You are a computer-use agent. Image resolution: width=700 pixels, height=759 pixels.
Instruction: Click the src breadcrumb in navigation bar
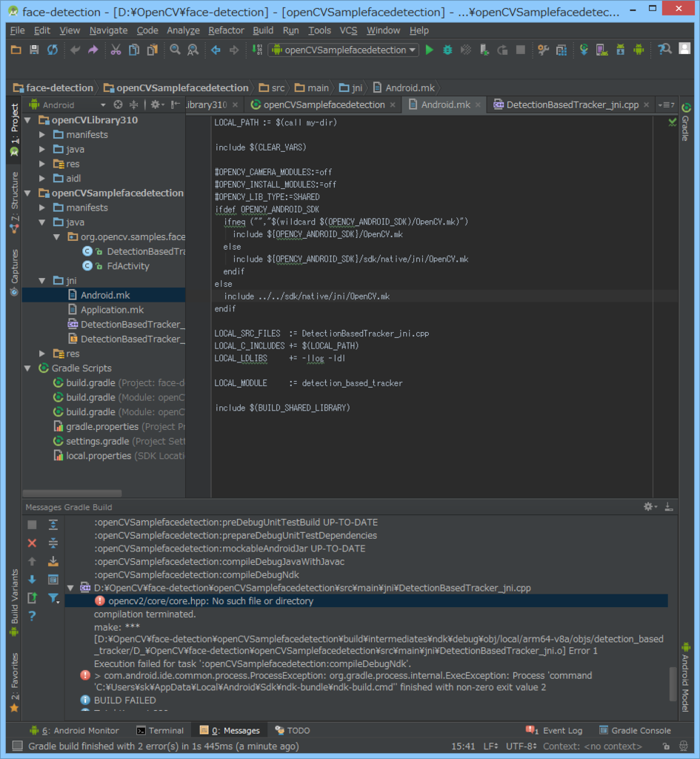pos(272,88)
